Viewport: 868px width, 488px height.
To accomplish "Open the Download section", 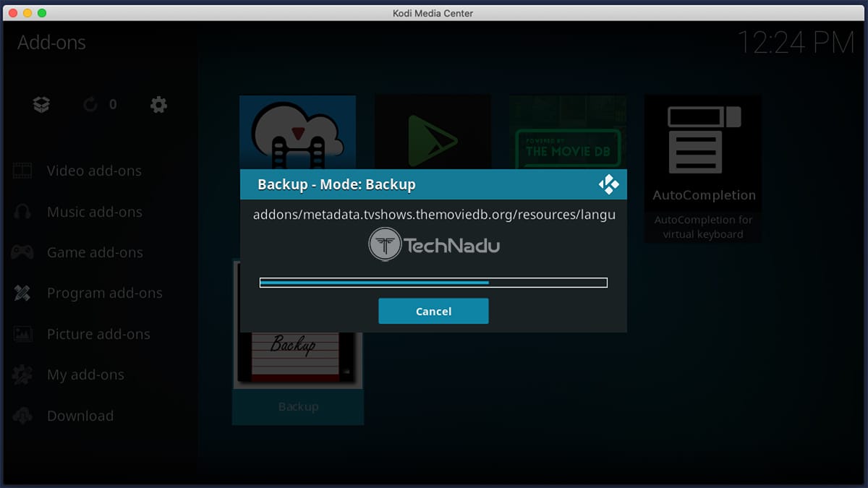I will coord(80,416).
